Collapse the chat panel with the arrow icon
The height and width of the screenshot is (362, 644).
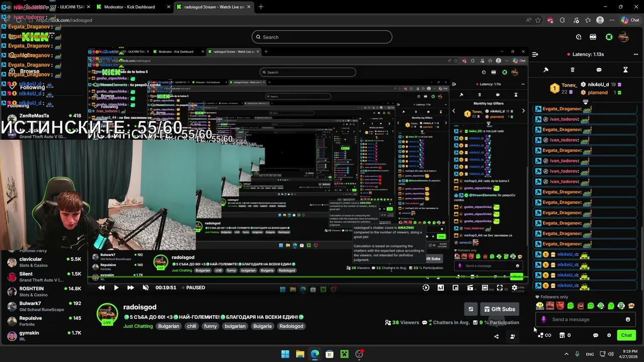click(x=535, y=54)
